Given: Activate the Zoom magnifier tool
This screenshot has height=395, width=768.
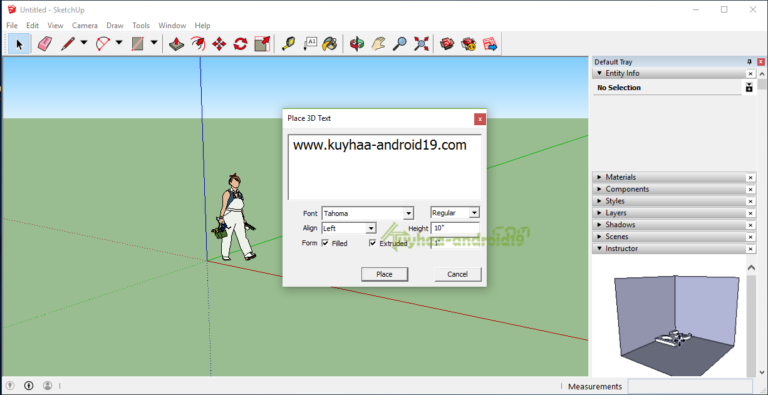Looking at the screenshot, I should click(400, 44).
